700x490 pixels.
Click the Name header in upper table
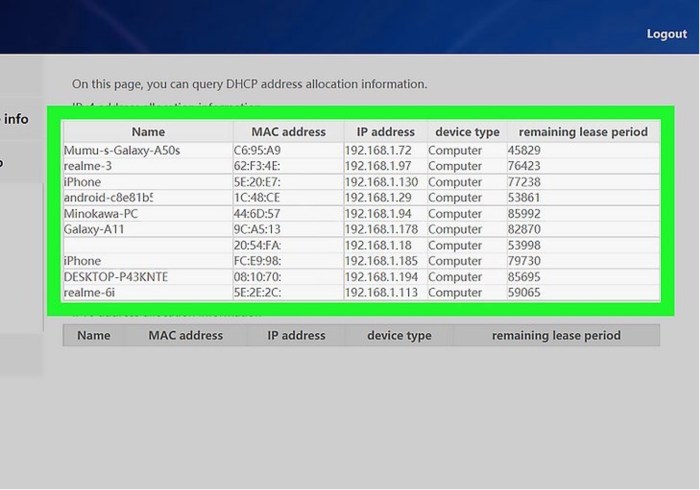tap(148, 132)
